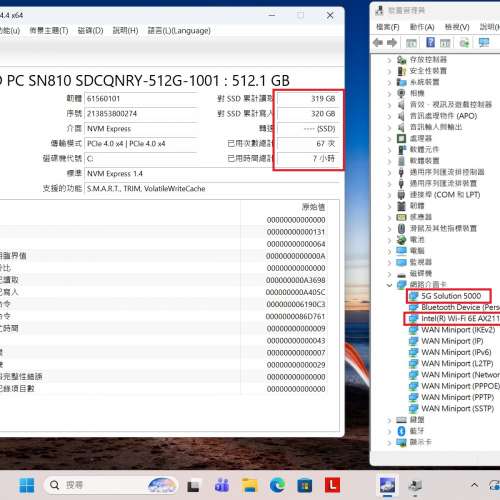Click the 電腦 computer icon in the tree
The width and height of the screenshot is (500, 500).
402,251
